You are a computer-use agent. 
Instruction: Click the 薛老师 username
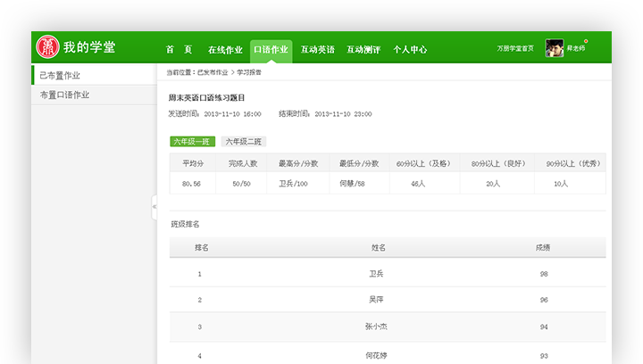[x=576, y=49]
